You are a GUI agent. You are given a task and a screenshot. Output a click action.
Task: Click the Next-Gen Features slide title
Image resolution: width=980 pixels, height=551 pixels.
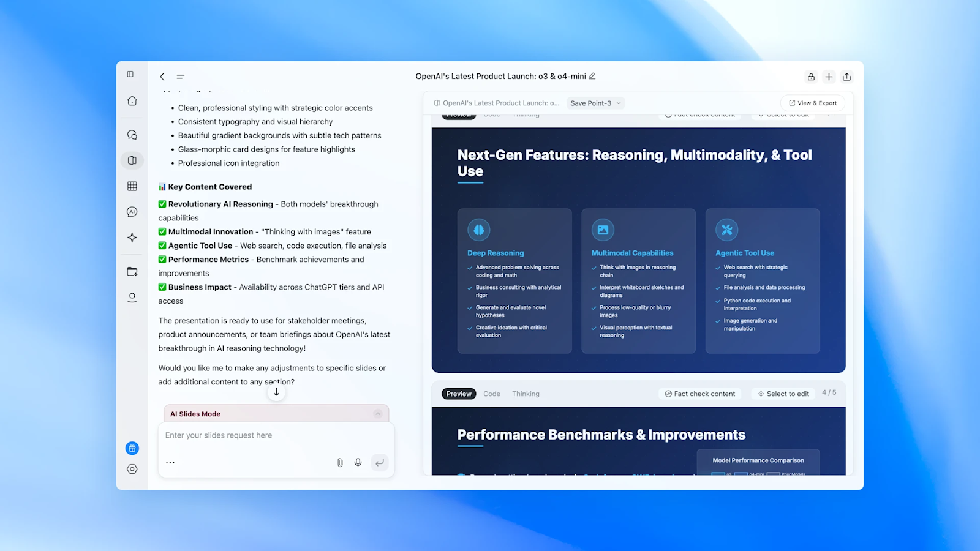[635, 163]
